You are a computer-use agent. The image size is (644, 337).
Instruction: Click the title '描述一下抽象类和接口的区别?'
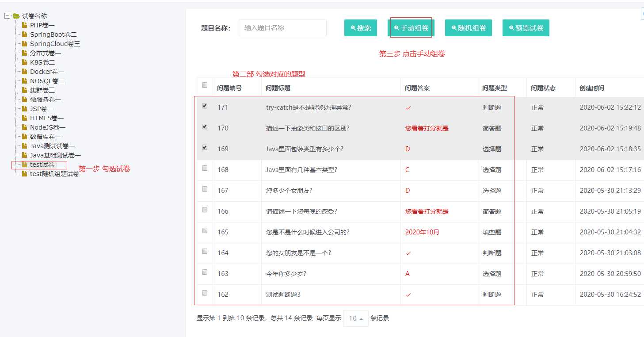308,128
